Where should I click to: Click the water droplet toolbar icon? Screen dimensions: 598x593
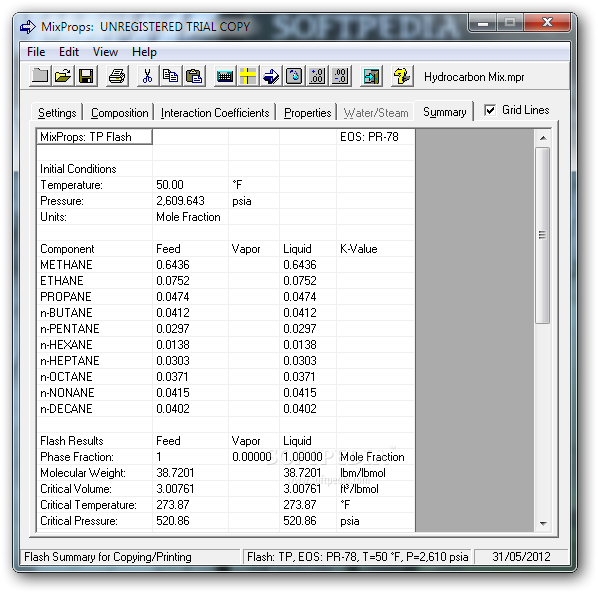(294, 76)
